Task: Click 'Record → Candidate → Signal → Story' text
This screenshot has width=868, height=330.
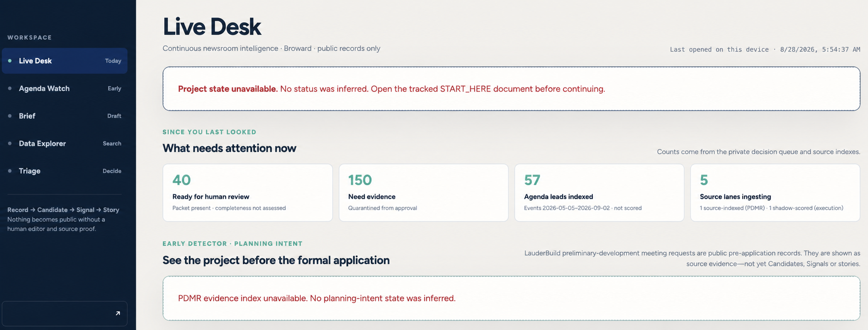Action: 63,210
